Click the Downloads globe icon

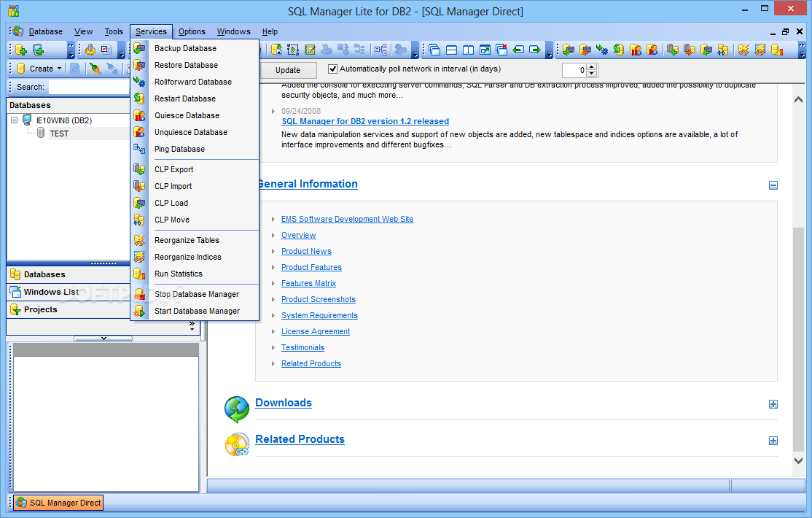tap(237, 409)
